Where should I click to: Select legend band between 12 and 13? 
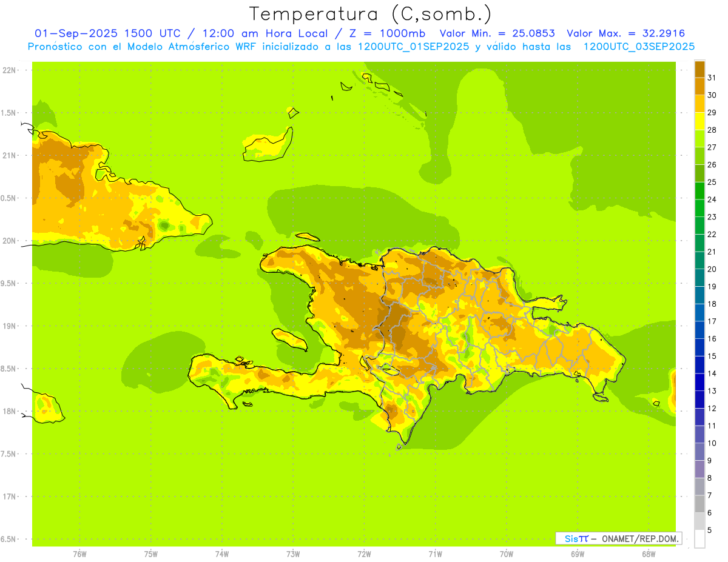coord(699,400)
